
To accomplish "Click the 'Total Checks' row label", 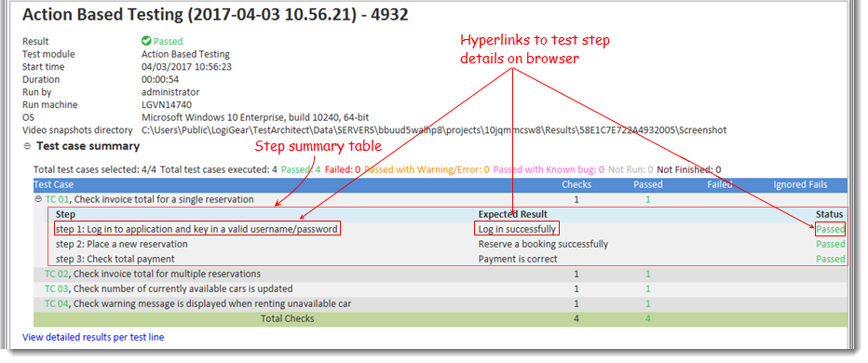I will tap(287, 318).
